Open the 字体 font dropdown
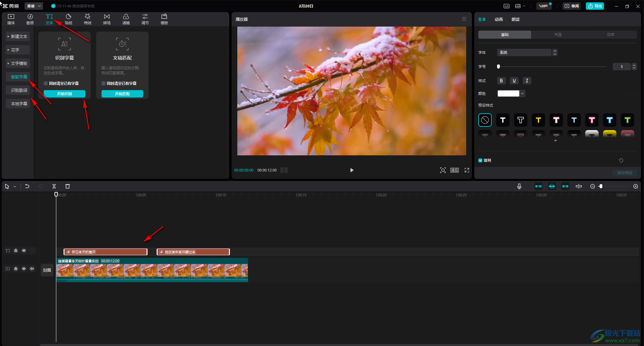Image resolution: width=644 pixels, height=346 pixels. pyautogui.click(x=527, y=52)
